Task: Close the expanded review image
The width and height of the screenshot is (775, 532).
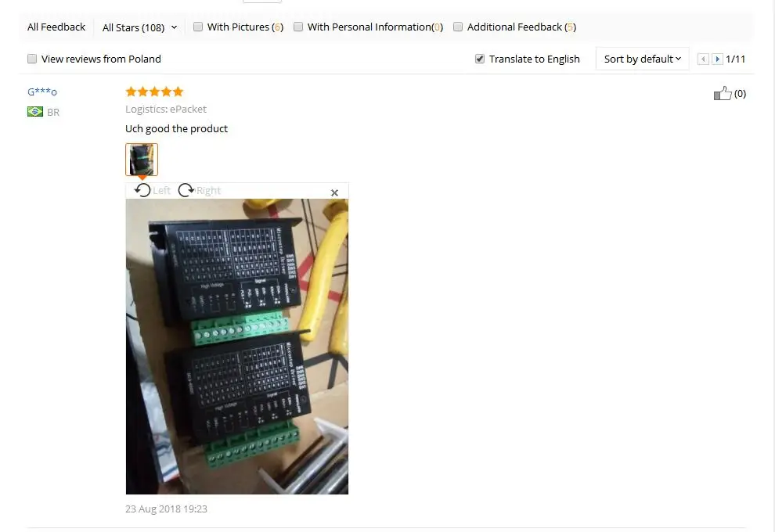Action: click(334, 192)
